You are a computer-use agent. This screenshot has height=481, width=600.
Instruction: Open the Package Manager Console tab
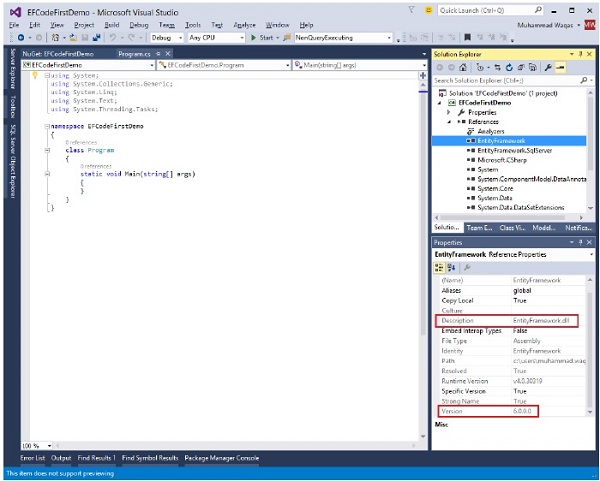pyautogui.click(x=222, y=457)
